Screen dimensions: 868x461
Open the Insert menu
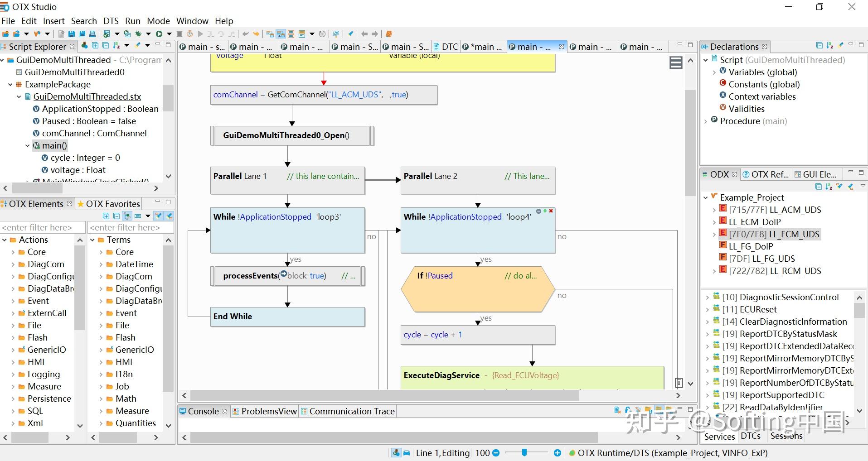coord(53,21)
